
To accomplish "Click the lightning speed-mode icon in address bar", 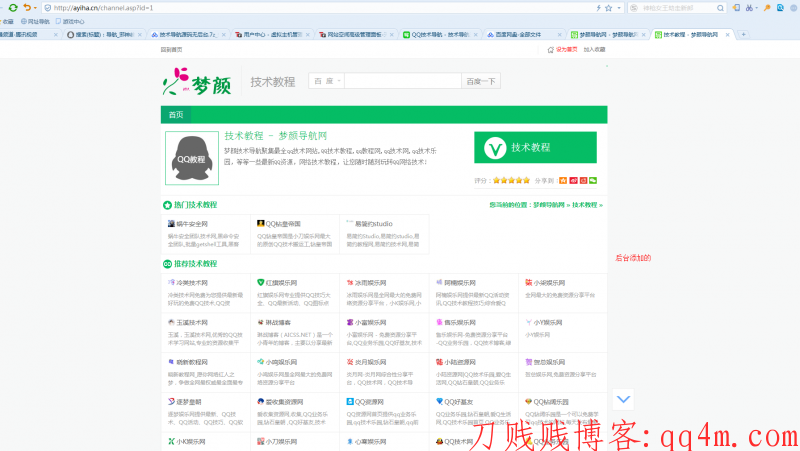I will click(x=598, y=8).
